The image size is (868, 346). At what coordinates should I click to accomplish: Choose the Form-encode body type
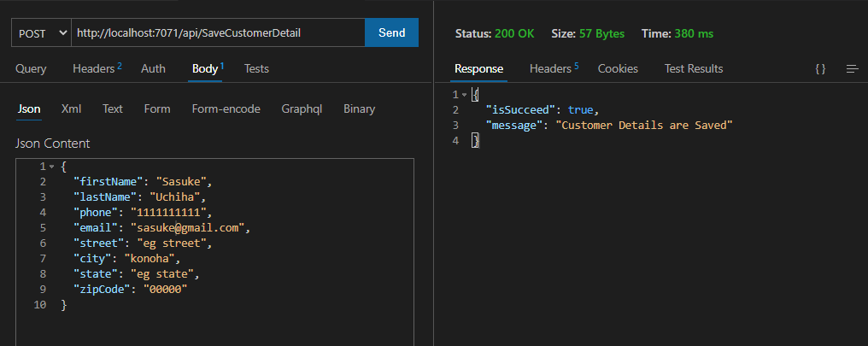[x=226, y=108]
